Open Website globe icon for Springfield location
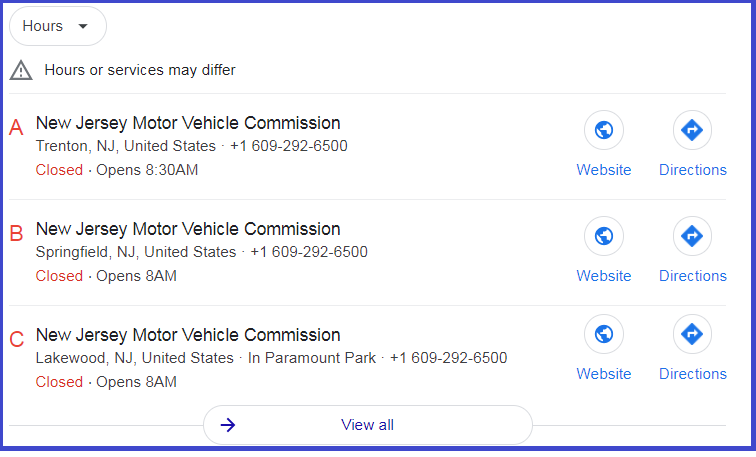 click(604, 236)
